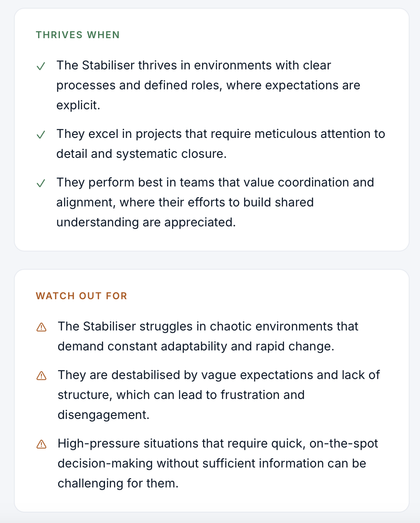Click the checkmark beside the coordination and alignment bullet
The image size is (420, 523).
41,183
